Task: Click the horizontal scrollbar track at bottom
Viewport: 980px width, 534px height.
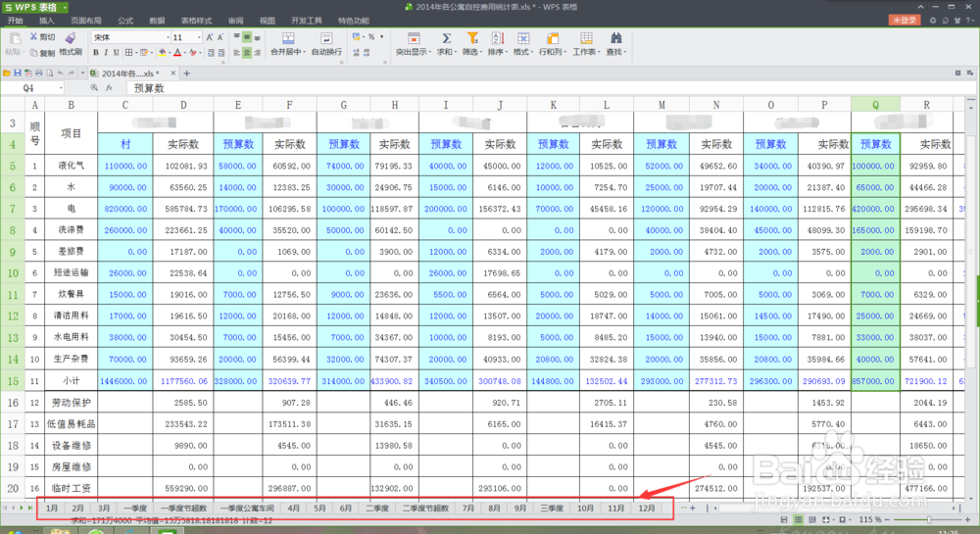Action: tap(834, 508)
